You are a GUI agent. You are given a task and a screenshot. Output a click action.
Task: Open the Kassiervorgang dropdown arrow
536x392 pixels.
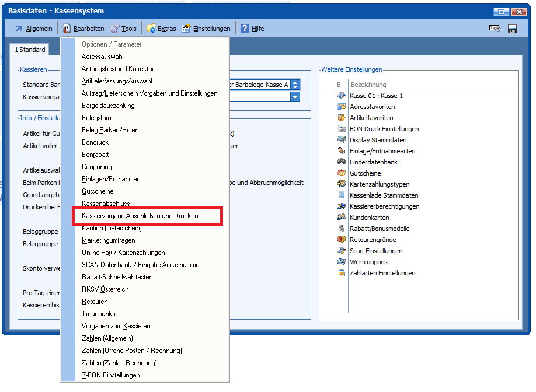[x=295, y=97]
